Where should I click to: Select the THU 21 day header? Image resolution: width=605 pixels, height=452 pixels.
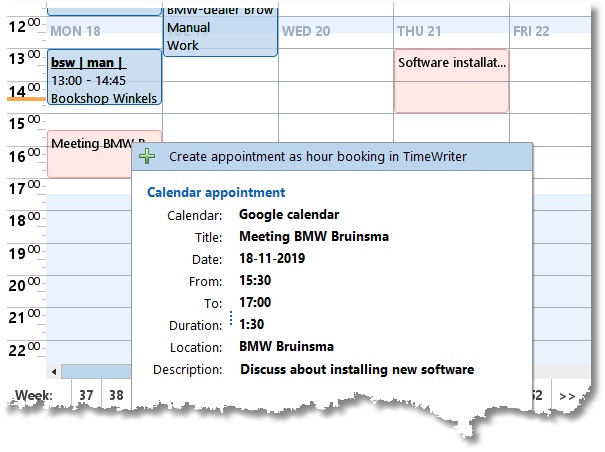click(419, 31)
